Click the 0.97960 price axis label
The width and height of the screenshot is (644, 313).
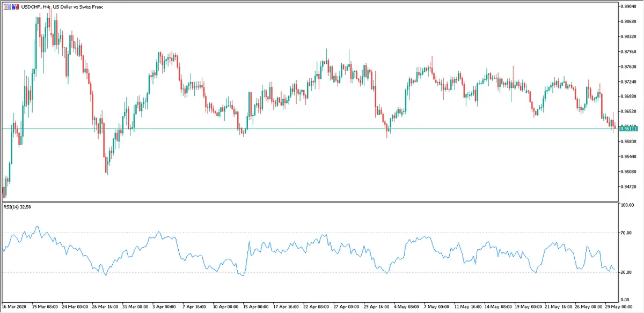pyautogui.click(x=630, y=51)
